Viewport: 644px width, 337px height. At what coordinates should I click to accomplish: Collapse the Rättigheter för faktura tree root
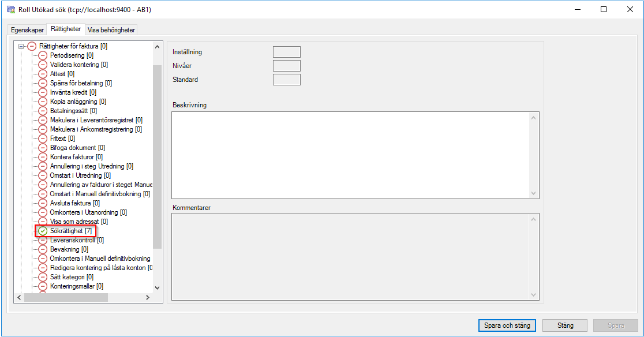pos(20,46)
